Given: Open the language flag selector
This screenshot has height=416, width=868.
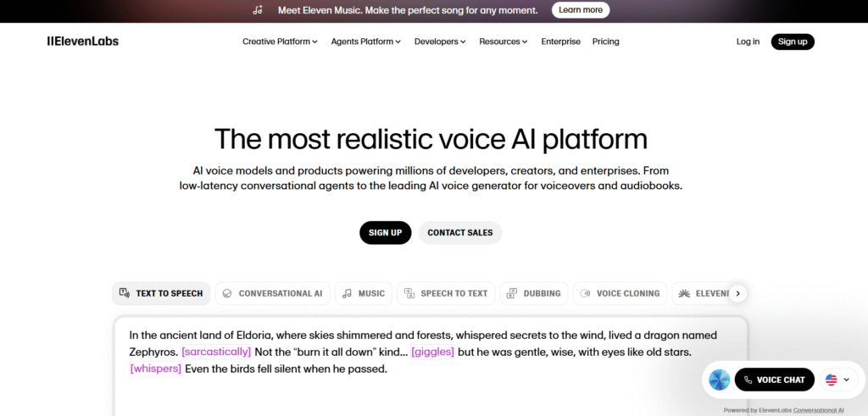Looking at the screenshot, I should [837, 380].
